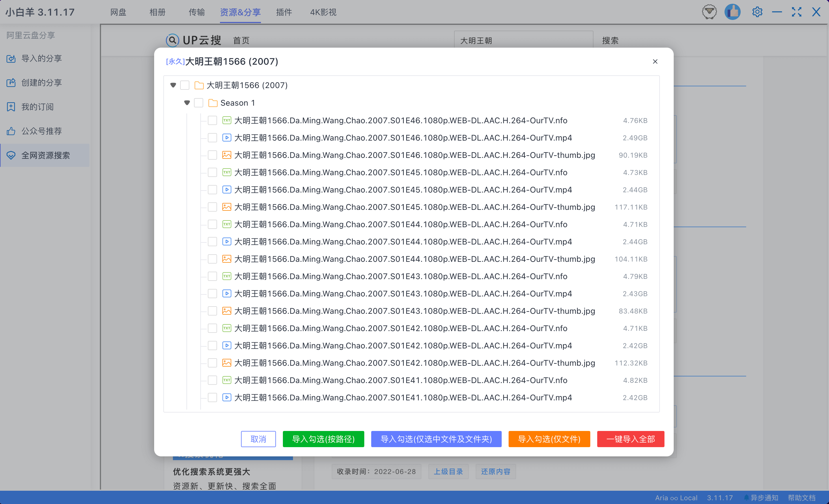The width and height of the screenshot is (829, 504).
Task: Open the 4K影视 tab
Action: 323,12
